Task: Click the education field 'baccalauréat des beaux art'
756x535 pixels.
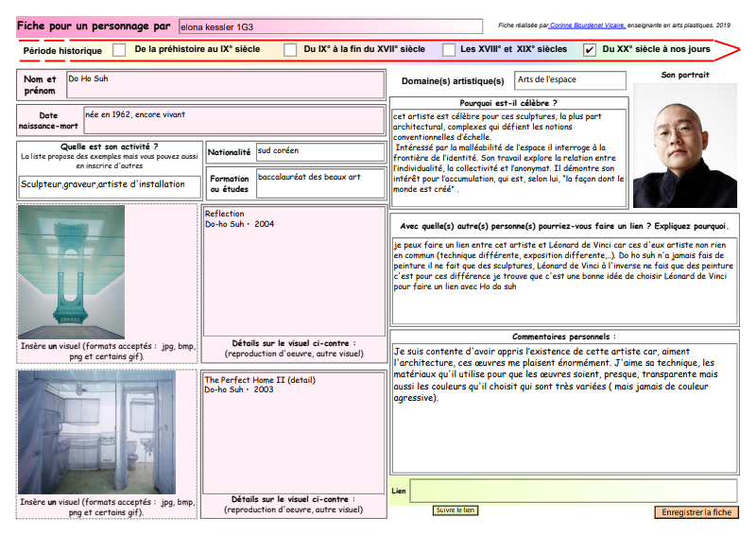Action: click(319, 183)
